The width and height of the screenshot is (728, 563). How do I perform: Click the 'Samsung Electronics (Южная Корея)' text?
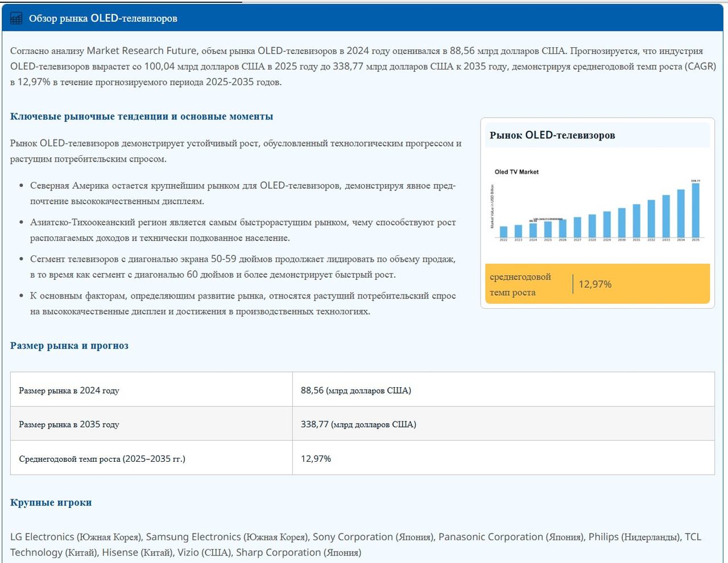click(x=227, y=537)
